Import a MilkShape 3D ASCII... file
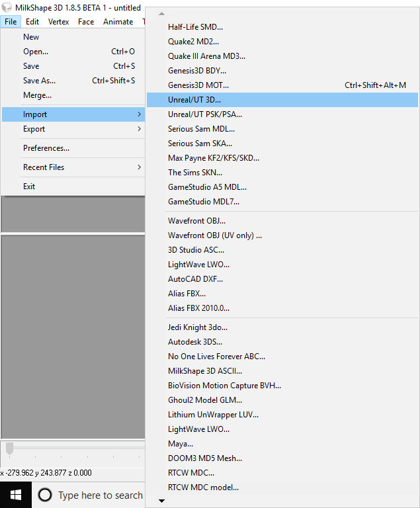Viewport: 420px width, 508px height. [282, 371]
